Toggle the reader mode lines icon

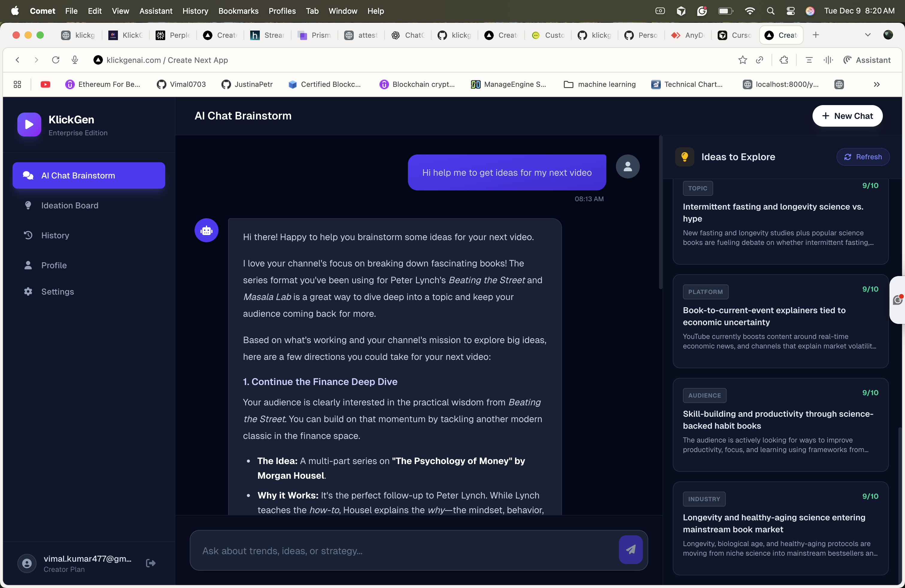coord(809,60)
